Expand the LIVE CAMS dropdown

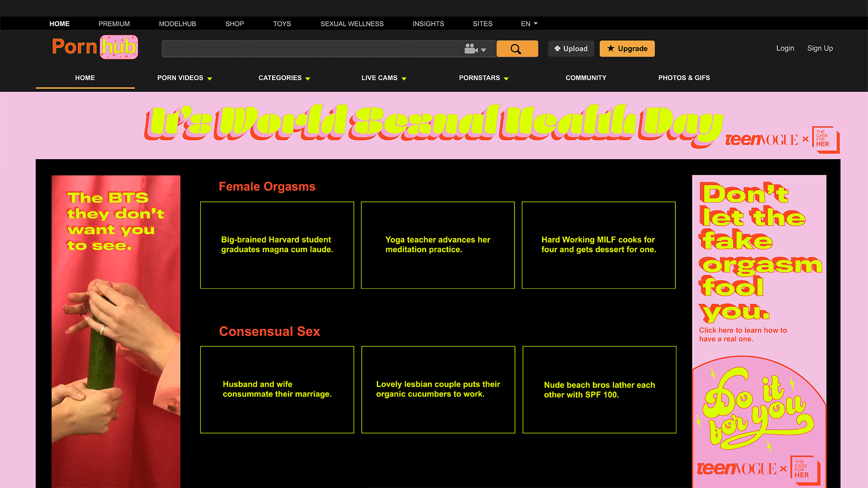[384, 78]
